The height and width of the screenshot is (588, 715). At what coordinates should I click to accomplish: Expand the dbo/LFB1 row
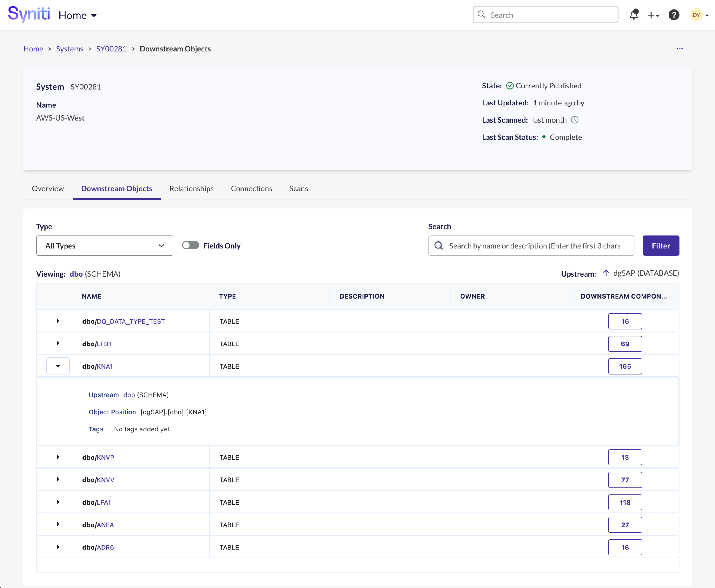point(58,344)
